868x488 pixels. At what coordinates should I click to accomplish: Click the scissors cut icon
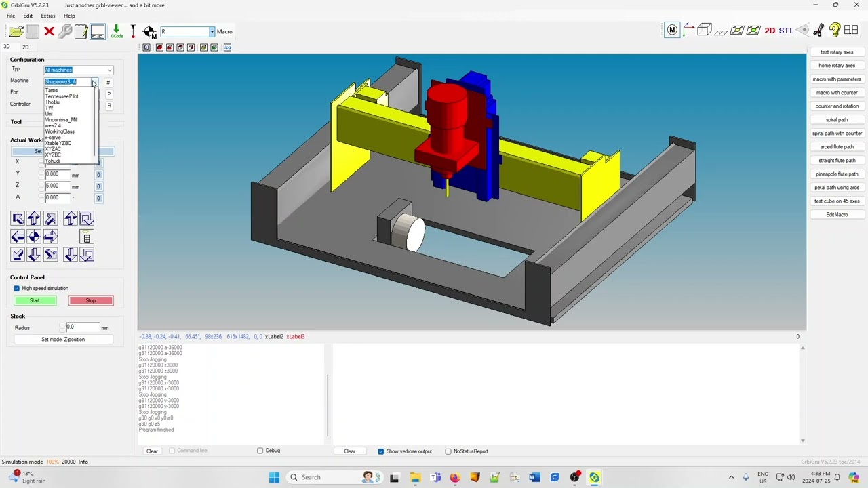point(818,30)
